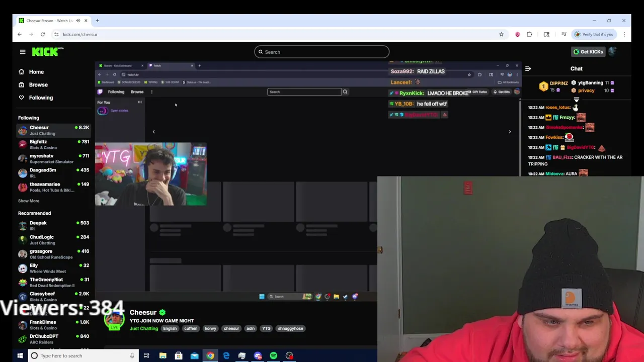The height and width of the screenshot is (362, 644).
Task: Open theavamariee channel in sidebar
Action: [x=53, y=187]
